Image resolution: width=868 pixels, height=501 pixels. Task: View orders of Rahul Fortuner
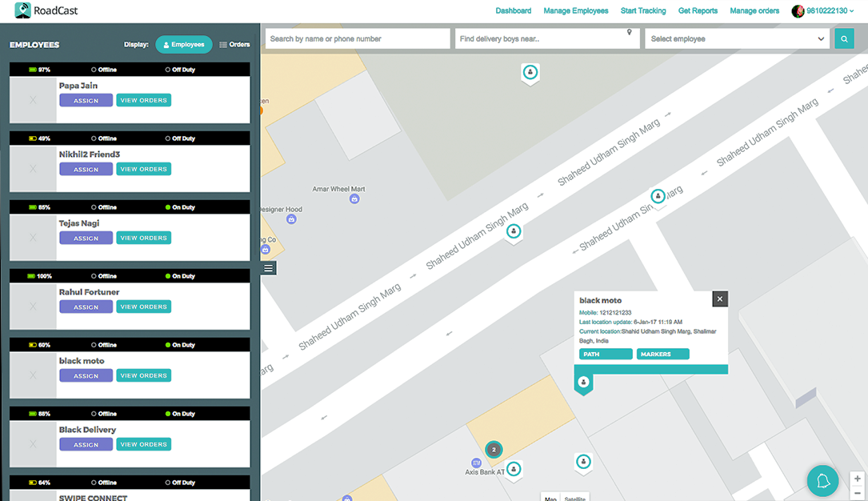pos(143,307)
